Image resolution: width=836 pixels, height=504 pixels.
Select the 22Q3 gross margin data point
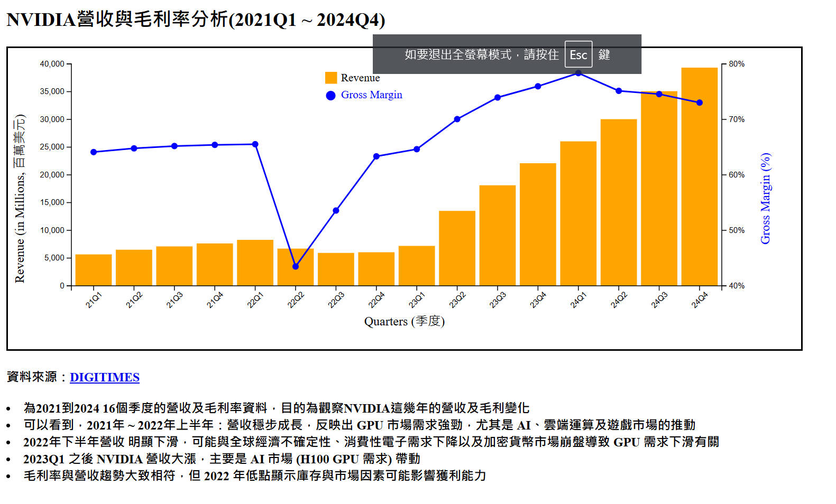point(336,211)
